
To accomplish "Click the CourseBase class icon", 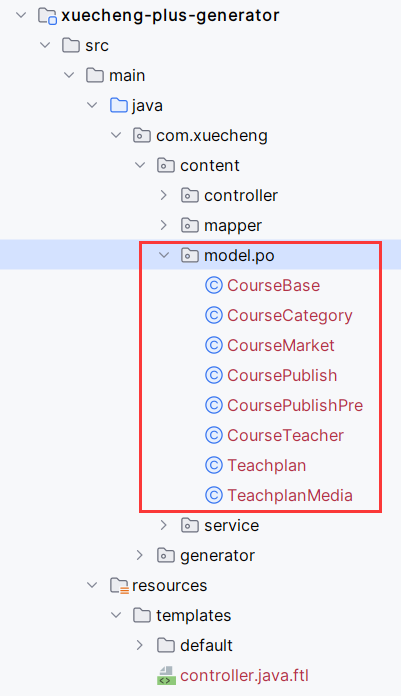I will pos(214,285).
